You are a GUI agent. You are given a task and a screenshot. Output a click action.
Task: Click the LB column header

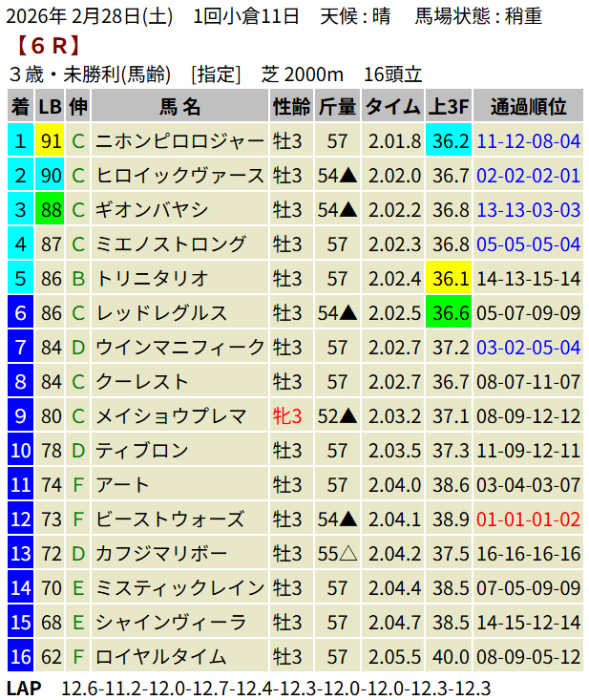point(51,106)
